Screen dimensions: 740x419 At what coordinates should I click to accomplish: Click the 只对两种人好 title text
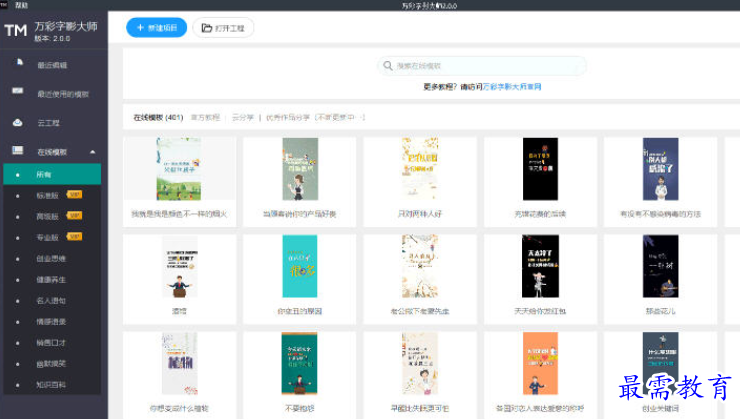pos(420,214)
